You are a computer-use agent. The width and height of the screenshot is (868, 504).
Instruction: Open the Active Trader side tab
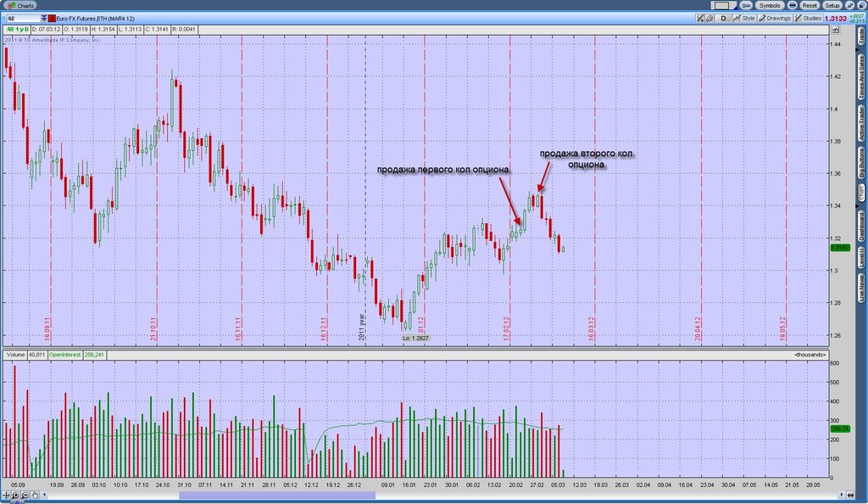(x=861, y=123)
